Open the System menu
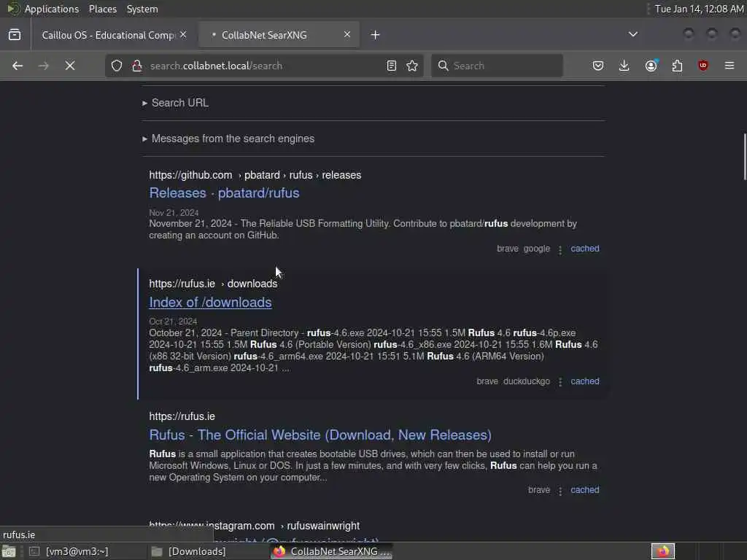 142,9
